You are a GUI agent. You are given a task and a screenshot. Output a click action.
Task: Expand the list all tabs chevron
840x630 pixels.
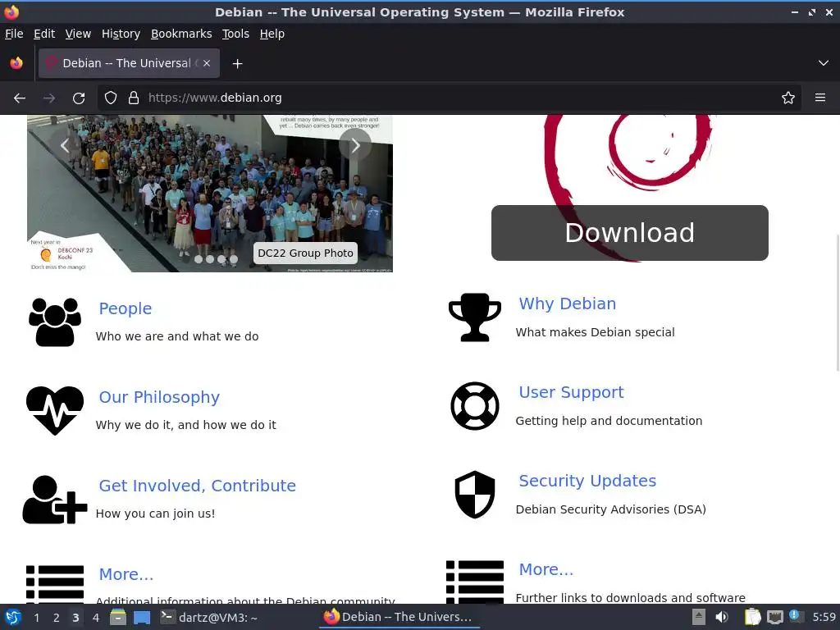824,63
